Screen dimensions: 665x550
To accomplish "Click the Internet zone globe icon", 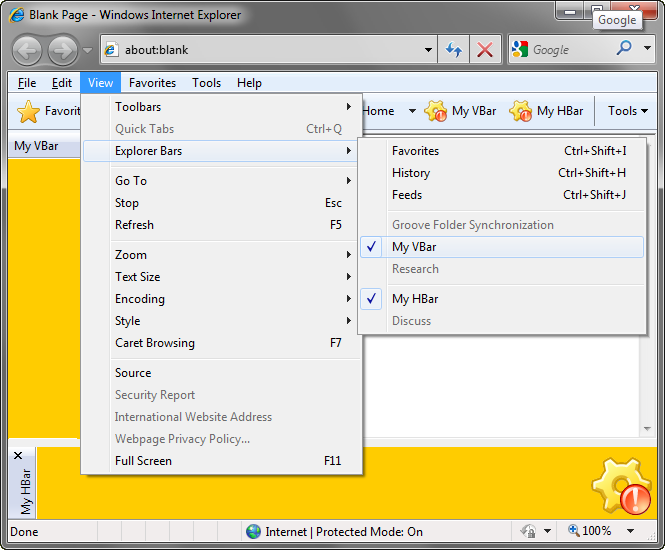I will click(254, 531).
